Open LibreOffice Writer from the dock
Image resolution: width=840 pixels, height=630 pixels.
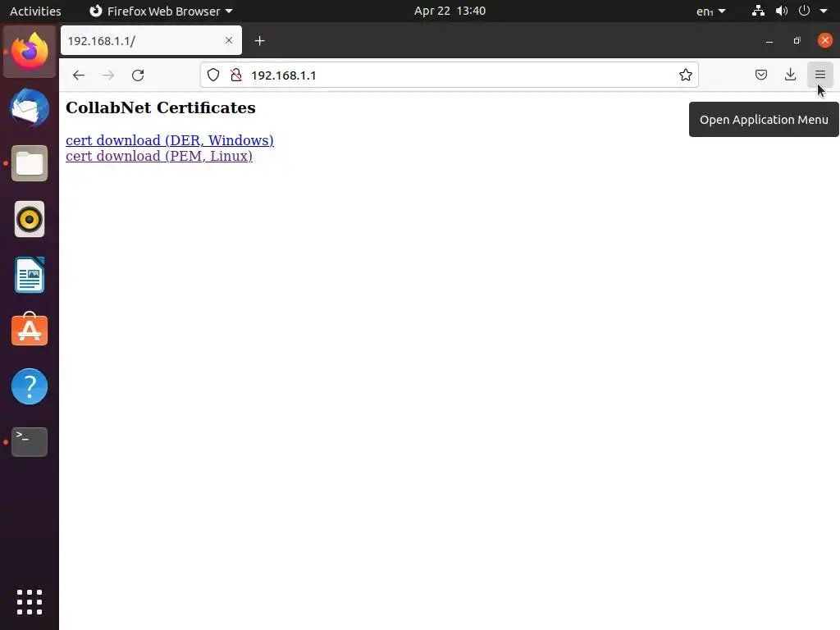30,275
